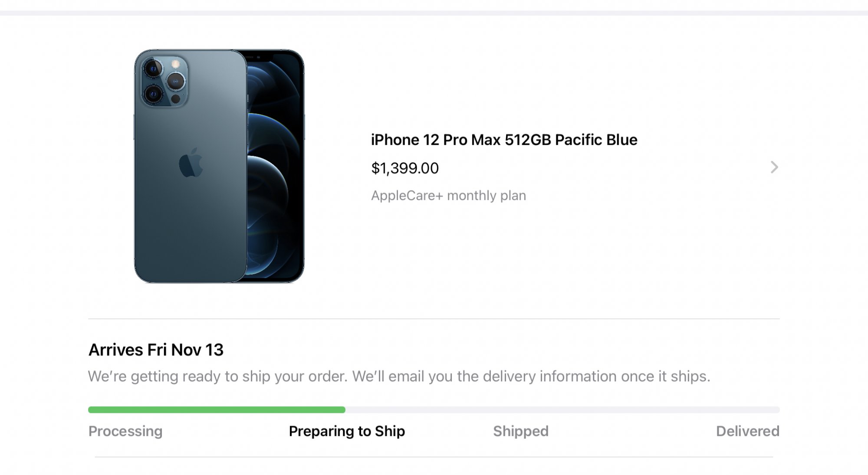This screenshot has height=475, width=868.
Task: Click the $1,399.00 price
Action: (405, 168)
